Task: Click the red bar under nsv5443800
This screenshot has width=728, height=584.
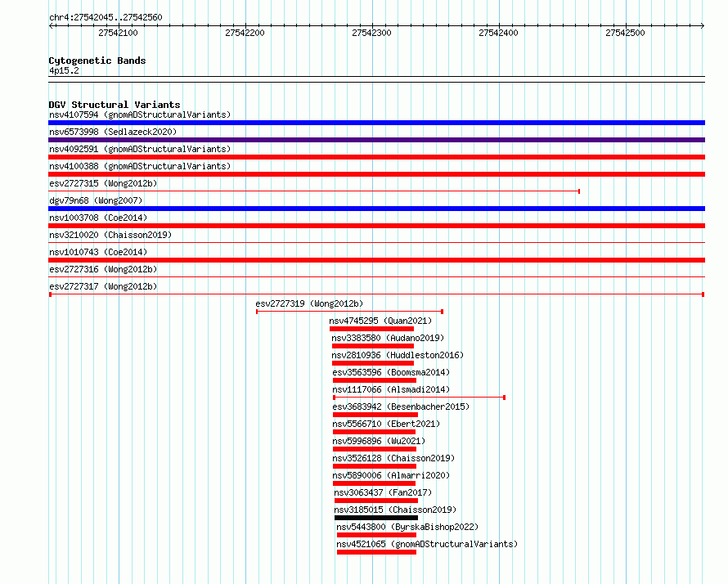Action: click(377, 535)
